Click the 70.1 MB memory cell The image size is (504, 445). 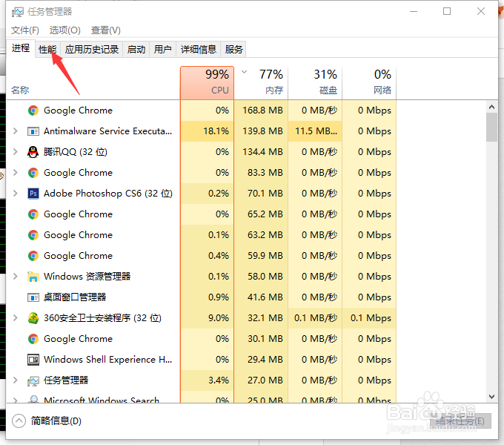[261, 194]
